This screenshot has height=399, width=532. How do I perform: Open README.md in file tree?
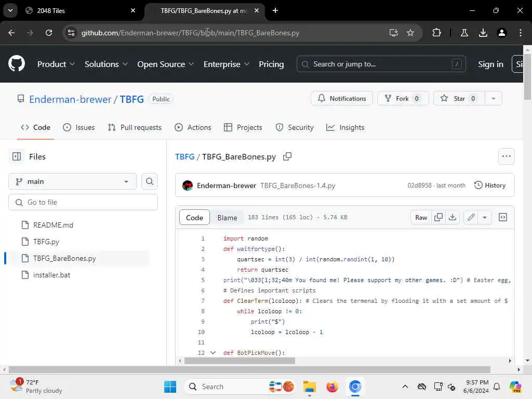53,225
